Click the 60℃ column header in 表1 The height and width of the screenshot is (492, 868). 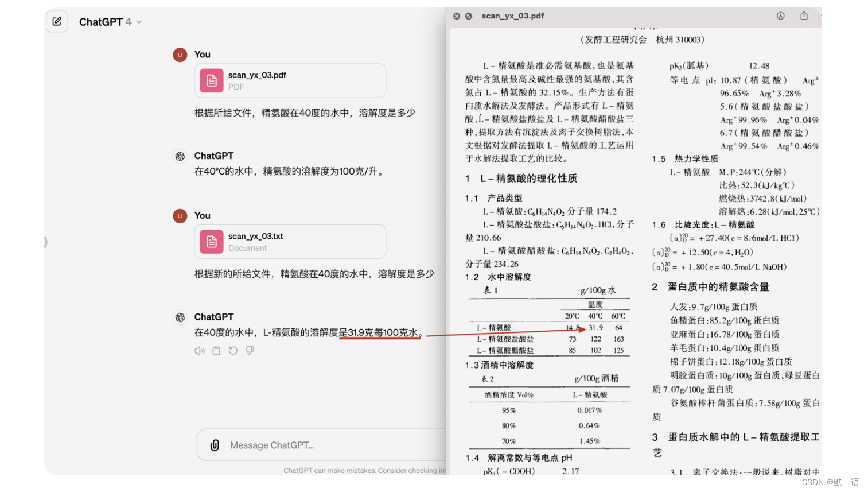coord(618,316)
